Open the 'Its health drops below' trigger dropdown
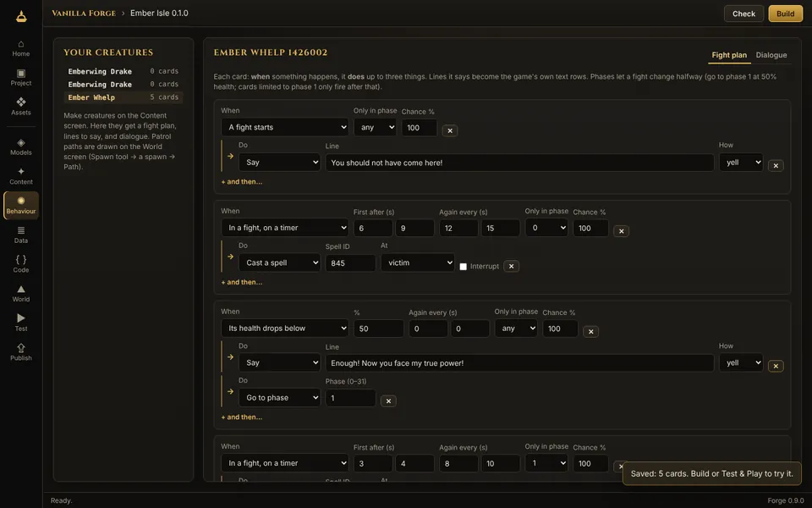This screenshot has height=508, width=812. tap(285, 329)
